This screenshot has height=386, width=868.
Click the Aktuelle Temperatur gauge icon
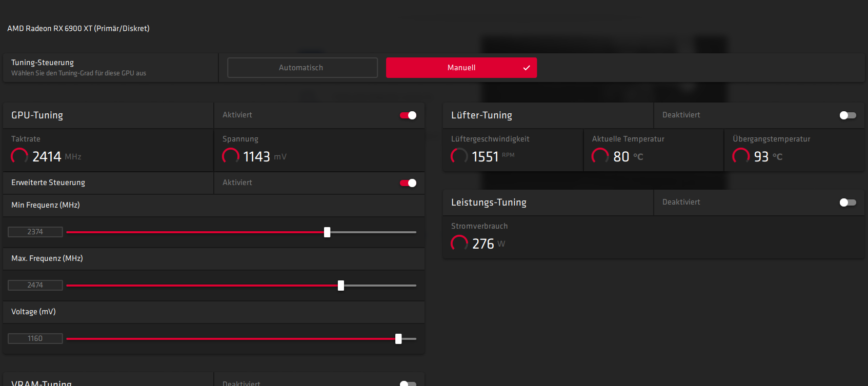click(x=600, y=156)
